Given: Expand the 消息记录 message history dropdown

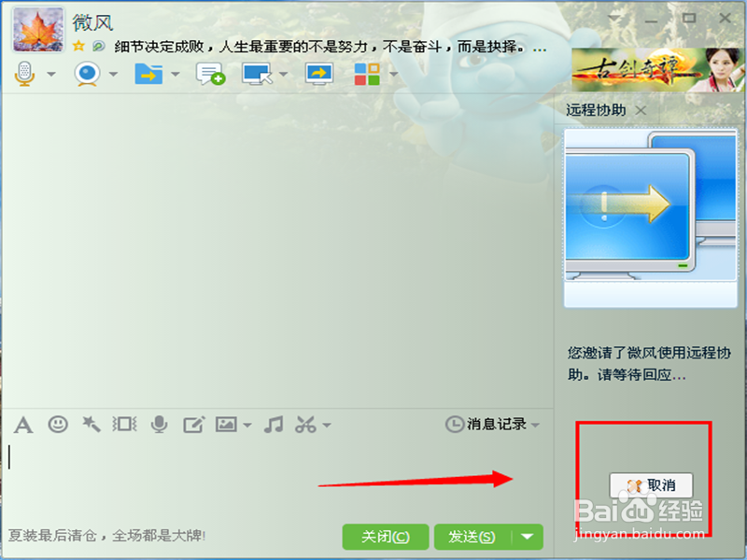Looking at the screenshot, I should 537,425.
